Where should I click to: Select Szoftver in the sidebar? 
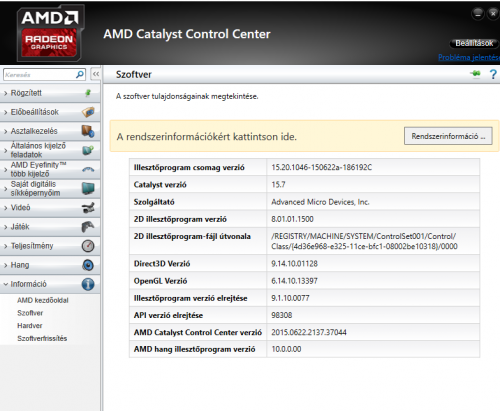tap(30, 313)
